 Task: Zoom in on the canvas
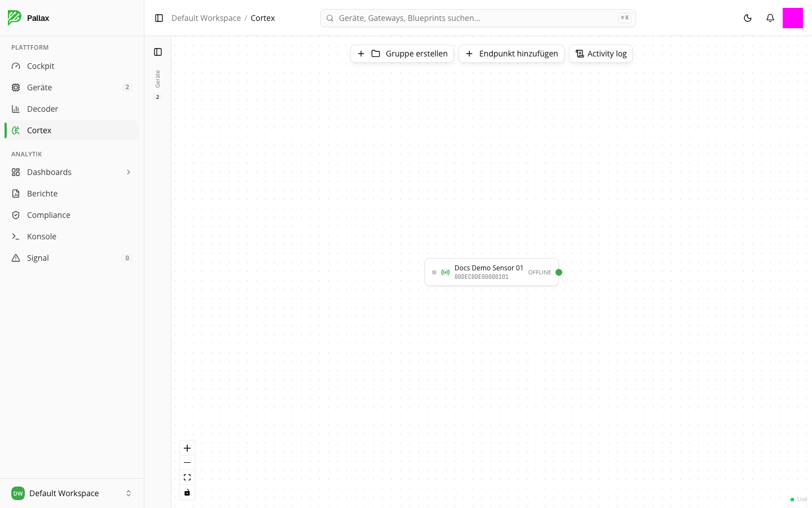(x=187, y=448)
